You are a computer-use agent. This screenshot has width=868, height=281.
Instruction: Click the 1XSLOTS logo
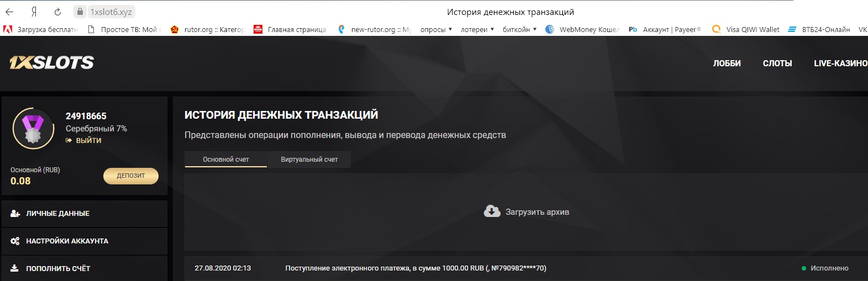pos(52,62)
